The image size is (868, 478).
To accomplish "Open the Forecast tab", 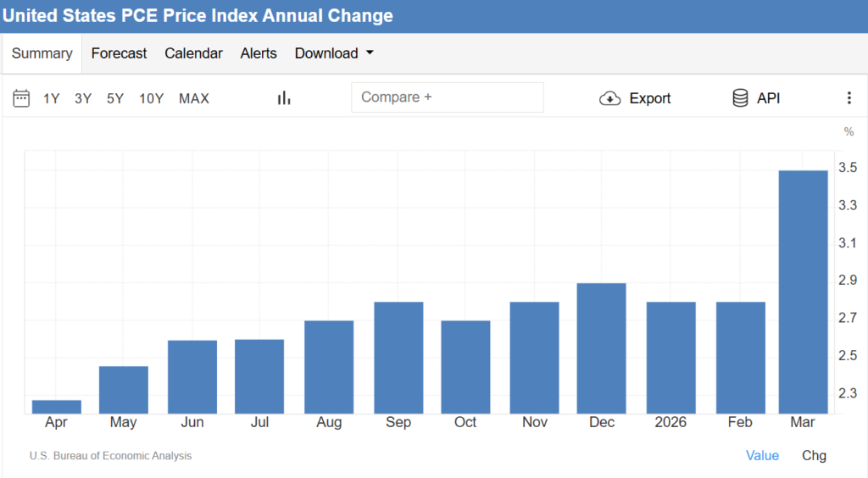I will point(119,53).
